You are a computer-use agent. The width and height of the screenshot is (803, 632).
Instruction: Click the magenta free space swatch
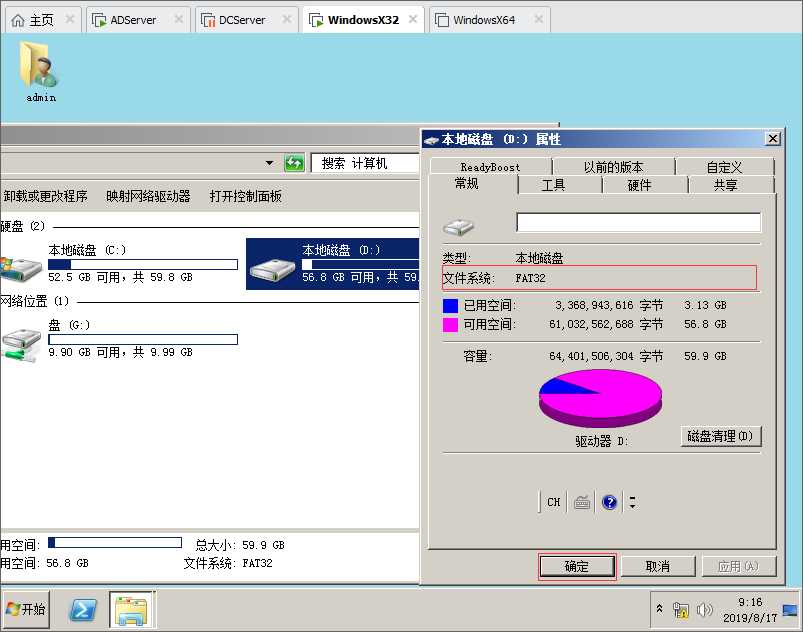pos(450,325)
